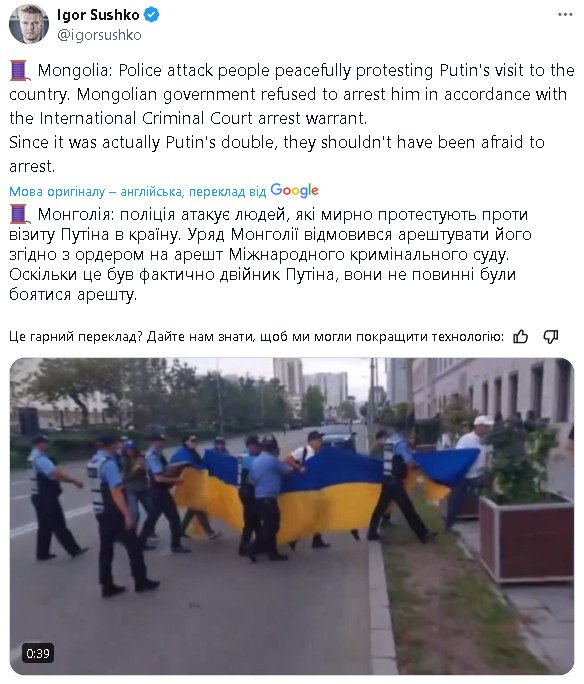Click the 'International Criminal Court' sentence line

click(188, 118)
